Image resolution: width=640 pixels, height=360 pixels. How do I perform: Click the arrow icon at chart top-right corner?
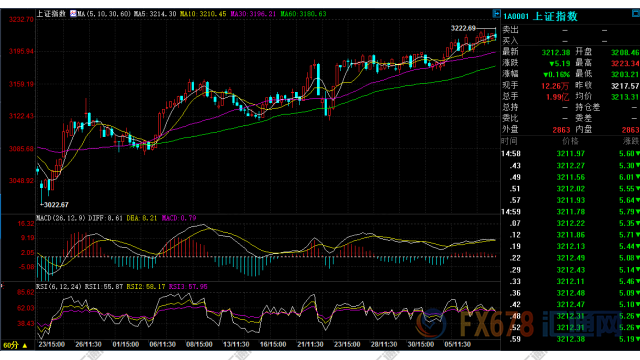496,14
